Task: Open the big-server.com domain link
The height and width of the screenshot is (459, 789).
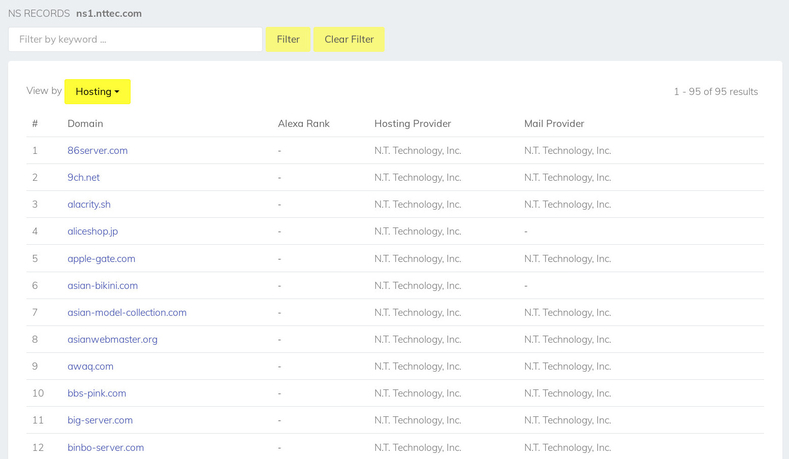Action: click(100, 420)
